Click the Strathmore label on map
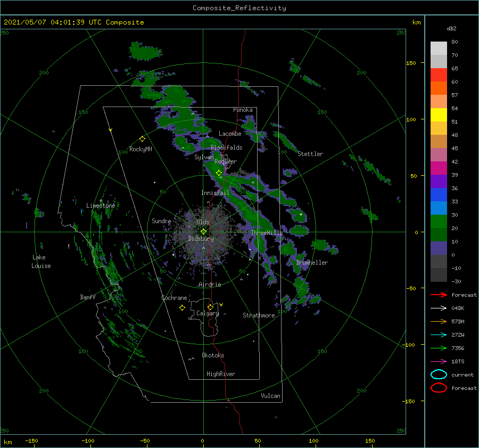This screenshot has height=448, width=479. click(x=259, y=315)
